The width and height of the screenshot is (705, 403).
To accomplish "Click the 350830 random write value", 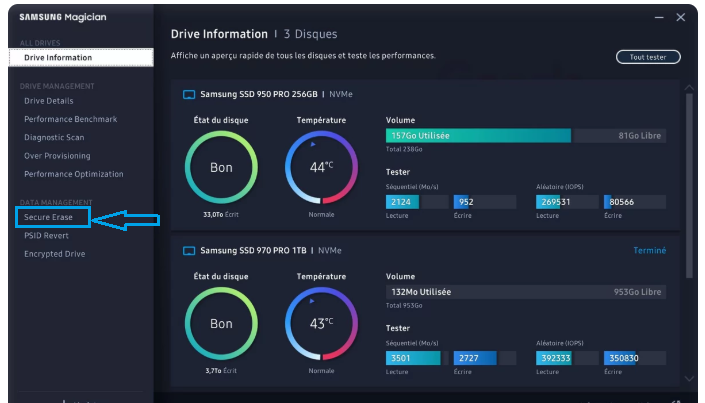I will [624, 358].
